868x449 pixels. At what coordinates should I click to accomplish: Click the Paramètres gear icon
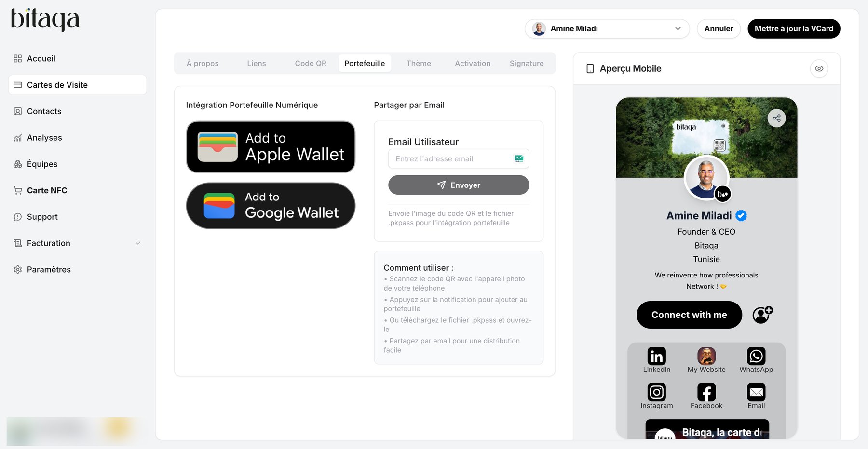coord(18,269)
